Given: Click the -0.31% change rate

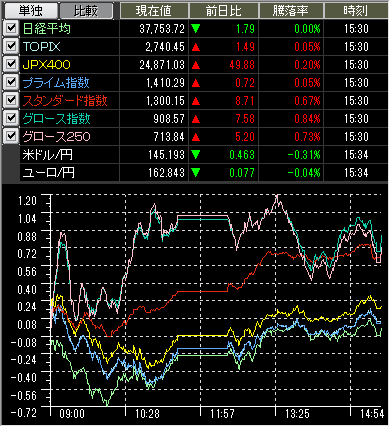Looking at the screenshot, I should 304,155.
